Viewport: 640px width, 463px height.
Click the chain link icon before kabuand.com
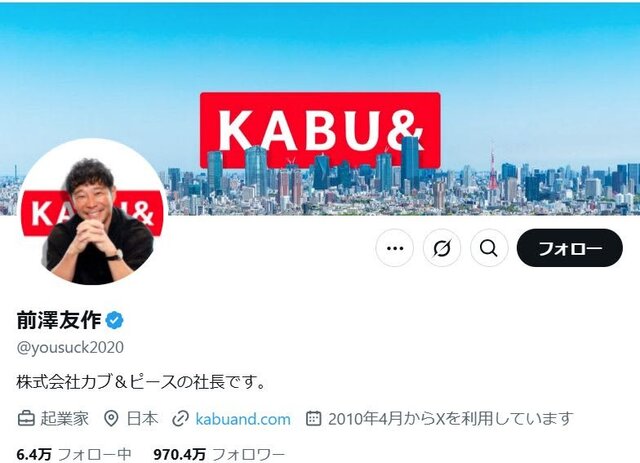180,419
